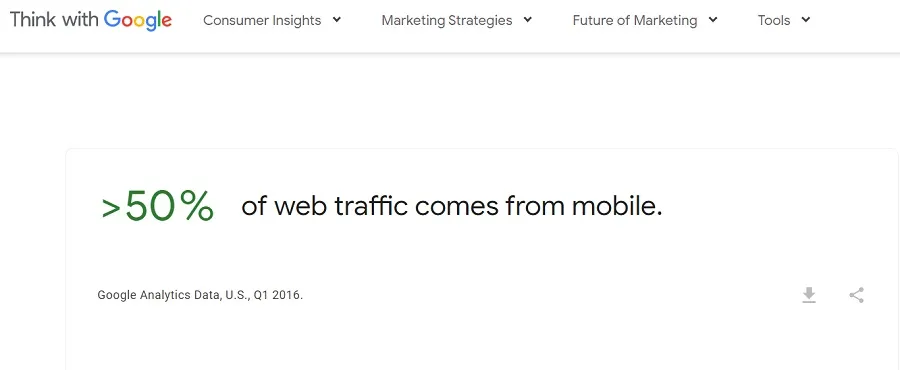
Task: Expand the Marketing Strategies dropdown arrow
Action: (527, 20)
